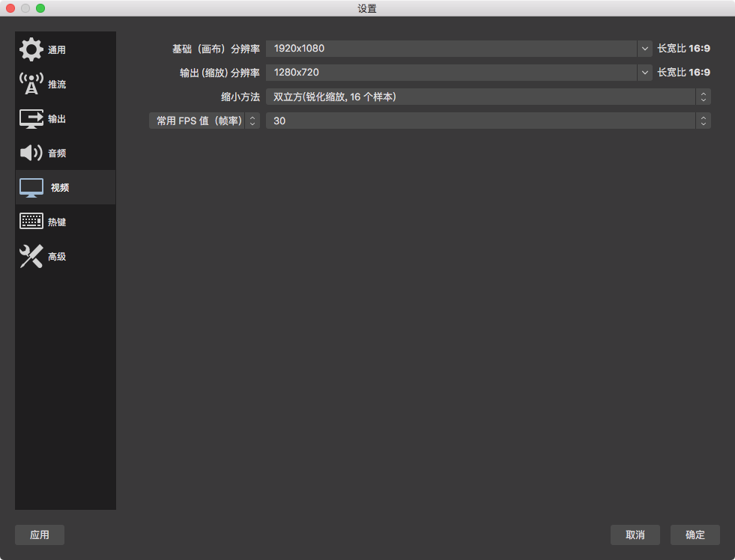
Task: Click the 1280x720 output resolution field
Action: click(450, 73)
